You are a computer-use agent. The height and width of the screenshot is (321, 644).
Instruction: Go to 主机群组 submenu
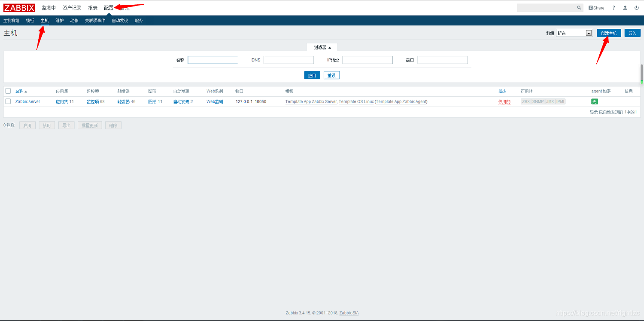11,21
